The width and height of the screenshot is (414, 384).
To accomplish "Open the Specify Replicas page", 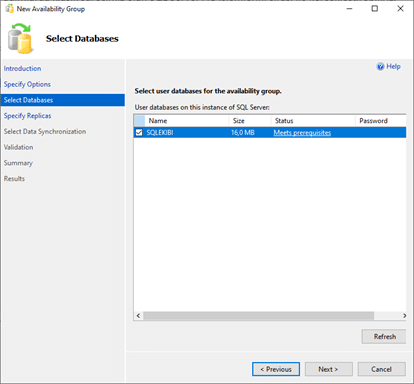I will pyautogui.click(x=27, y=116).
